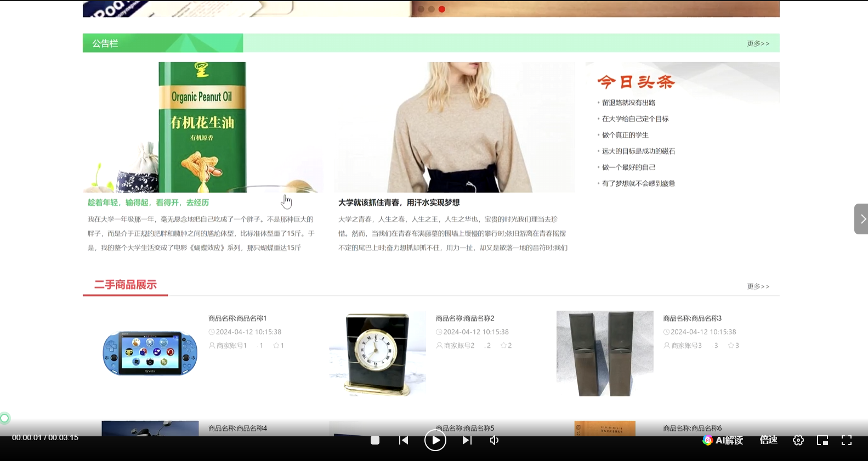
Task: Open product 商品名称:商品名称3
Action: [x=693, y=318]
